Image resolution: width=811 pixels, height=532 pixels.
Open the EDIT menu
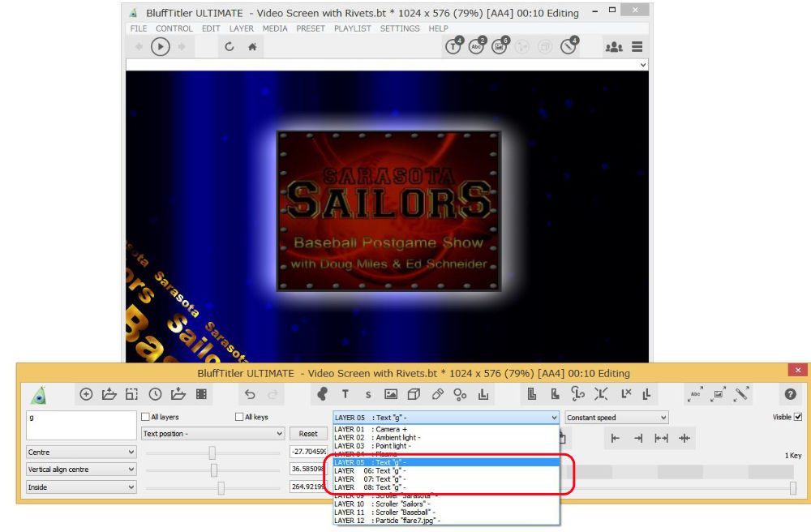point(211,28)
